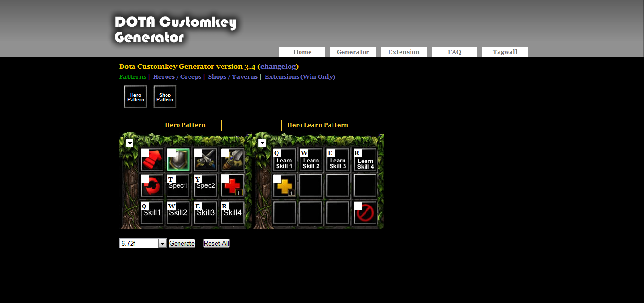The width and height of the screenshot is (644, 303).
Task: Click the Hero Learn Pattern yellow label
Action: coord(318,125)
